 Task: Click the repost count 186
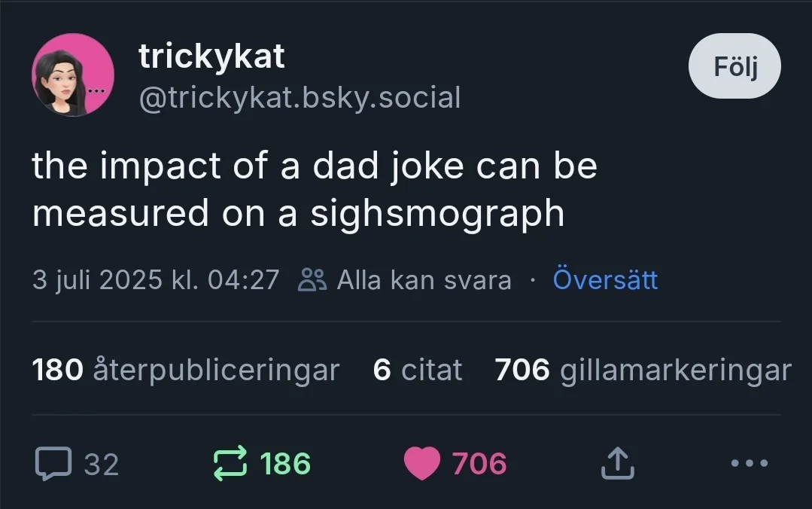click(x=285, y=464)
